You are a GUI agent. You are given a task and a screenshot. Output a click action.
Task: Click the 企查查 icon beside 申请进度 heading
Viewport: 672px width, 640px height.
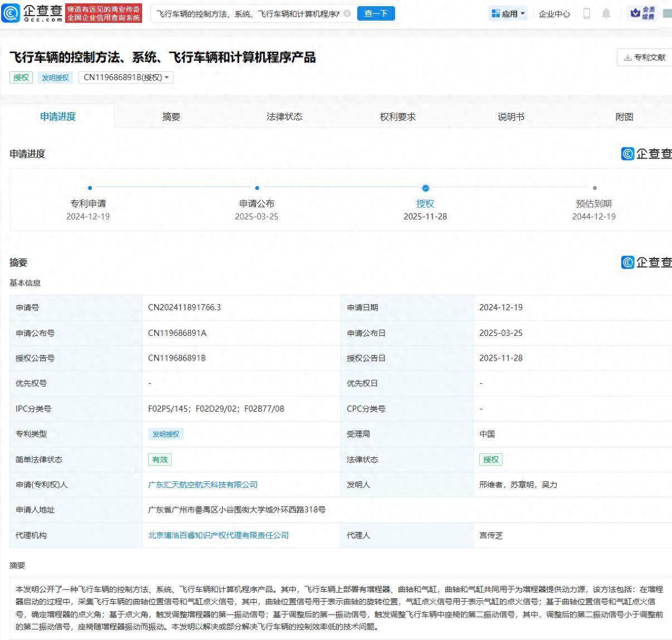tap(629, 154)
